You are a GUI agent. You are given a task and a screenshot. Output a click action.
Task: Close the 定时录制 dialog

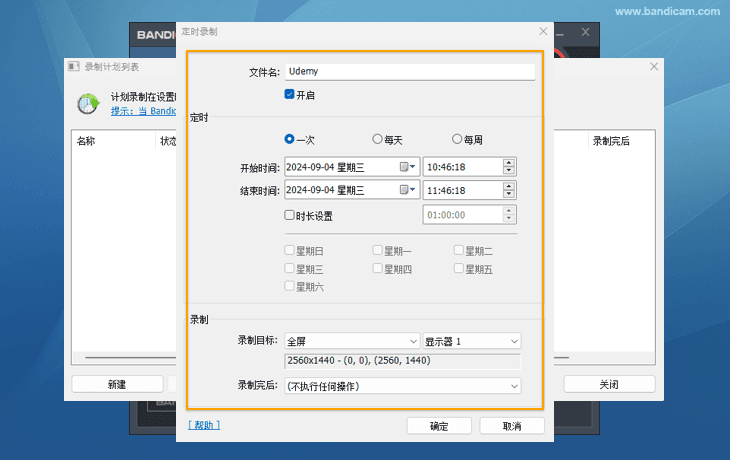pyautogui.click(x=543, y=31)
